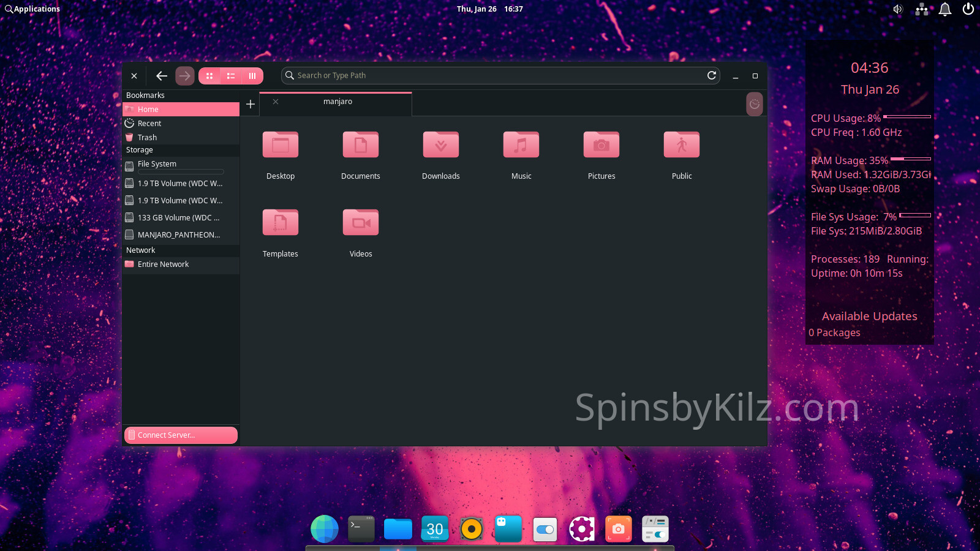Reload folder with refresh icon
Image resolution: width=980 pixels, height=551 pixels.
click(x=712, y=75)
